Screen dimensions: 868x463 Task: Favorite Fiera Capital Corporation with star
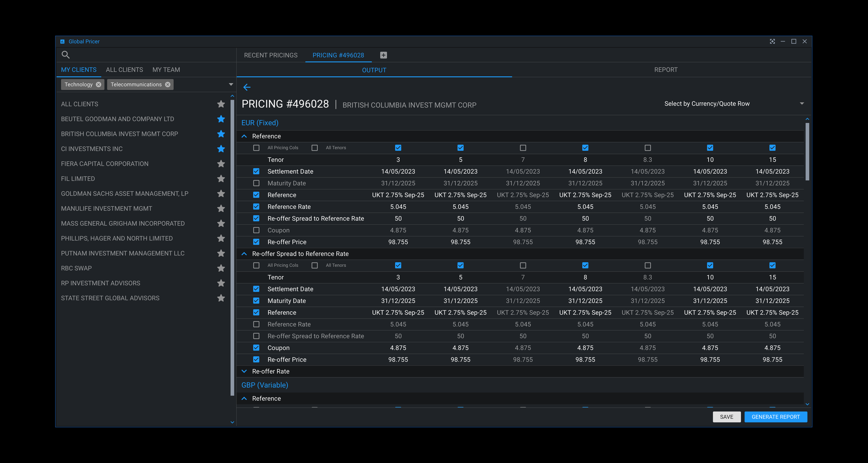coord(221,164)
